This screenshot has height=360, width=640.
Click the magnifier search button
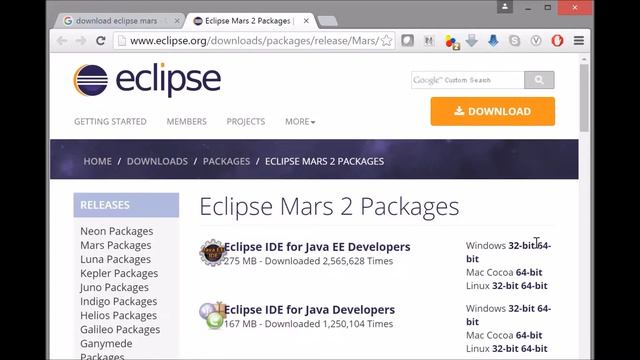(x=539, y=80)
